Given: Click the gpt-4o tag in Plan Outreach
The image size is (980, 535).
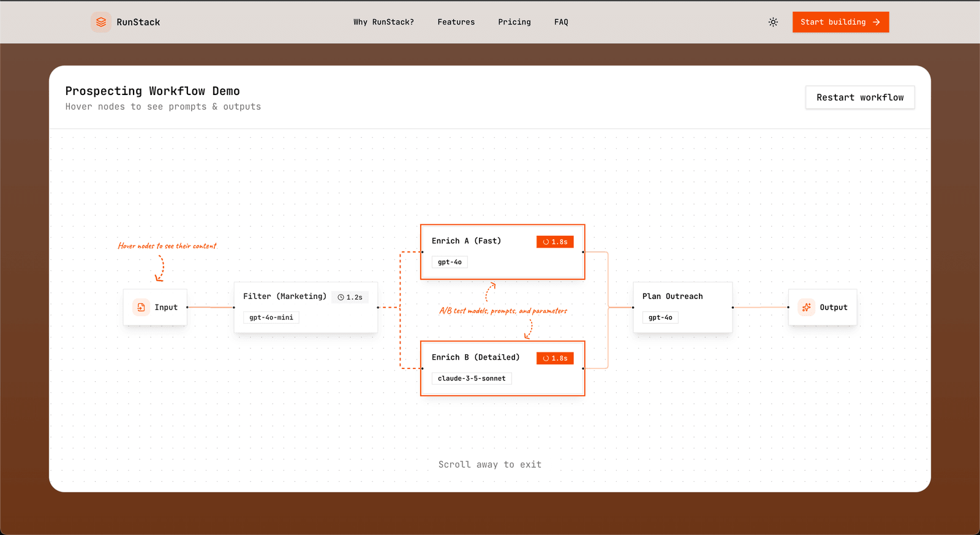Looking at the screenshot, I should (660, 317).
